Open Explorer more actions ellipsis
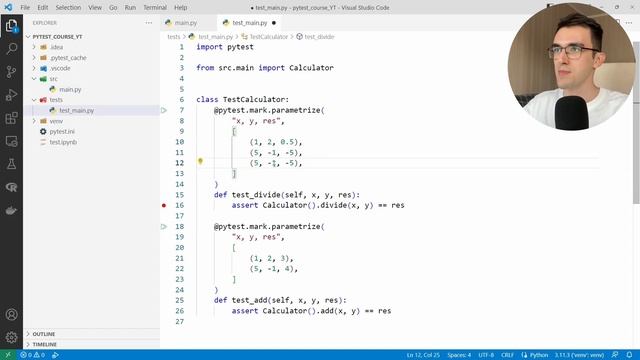The height and width of the screenshot is (360, 640). coord(149,23)
